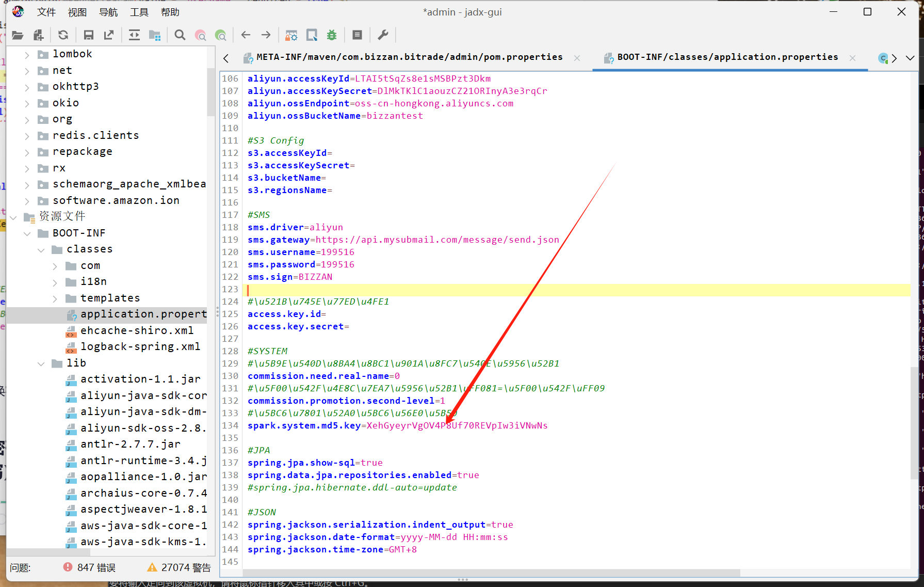Switch to the application.properties tab
The image size is (924, 587).
click(x=727, y=57)
